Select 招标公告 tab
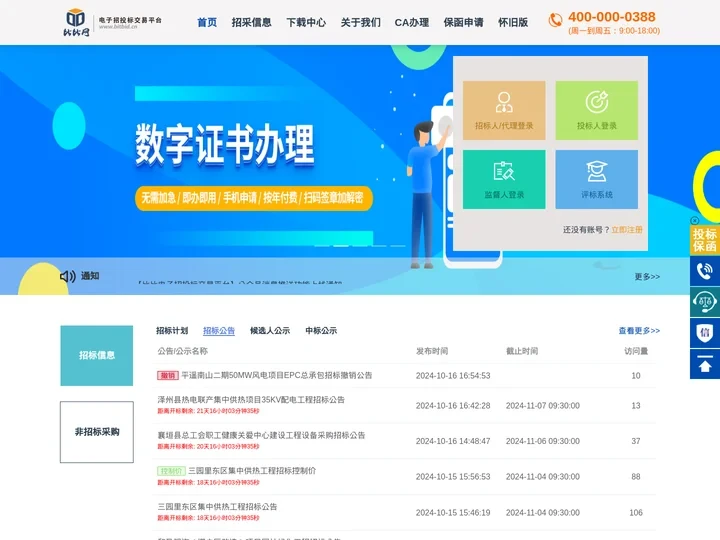 click(219, 331)
